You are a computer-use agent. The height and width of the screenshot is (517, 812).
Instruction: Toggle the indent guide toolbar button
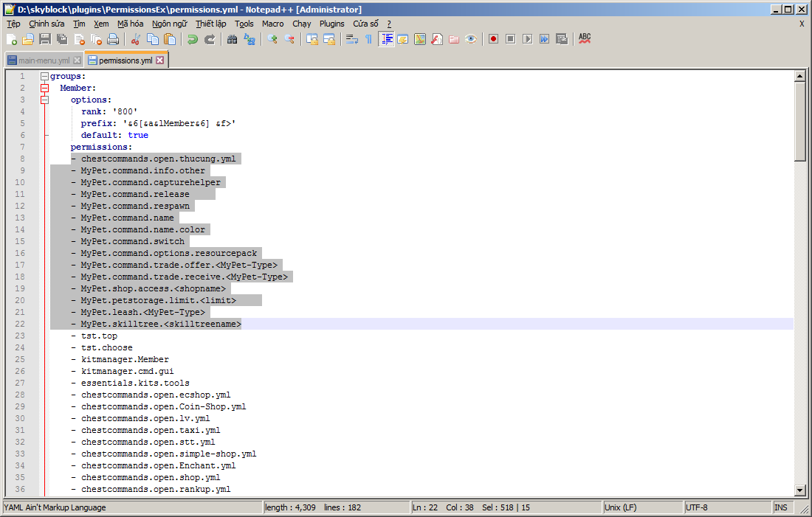click(x=386, y=39)
